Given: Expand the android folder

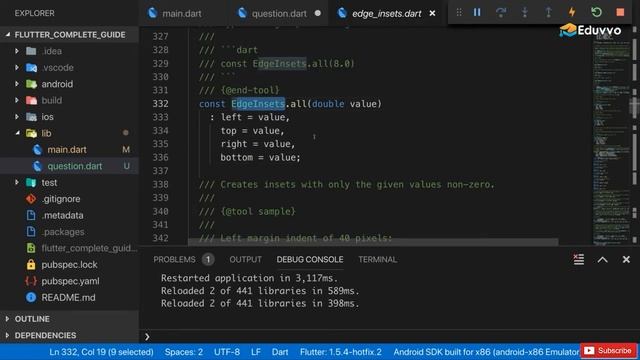Looking at the screenshot, I should tap(17, 84).
